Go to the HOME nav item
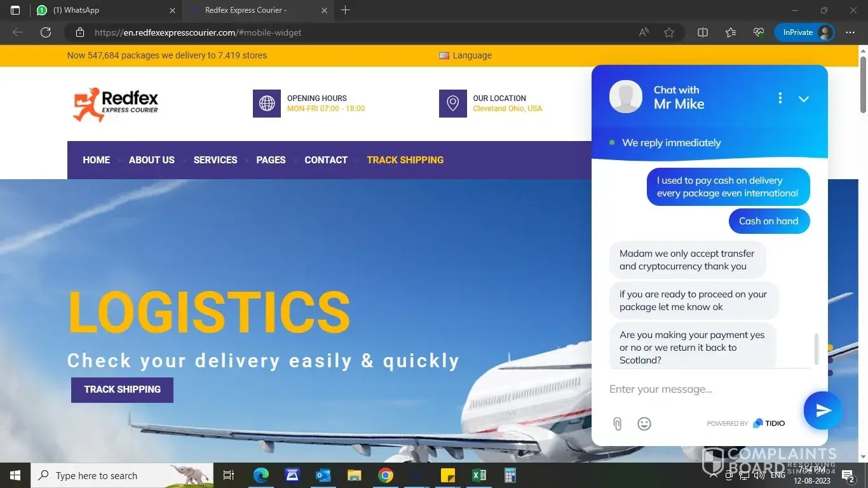This screenshot has width=868, height=488. 97,160
